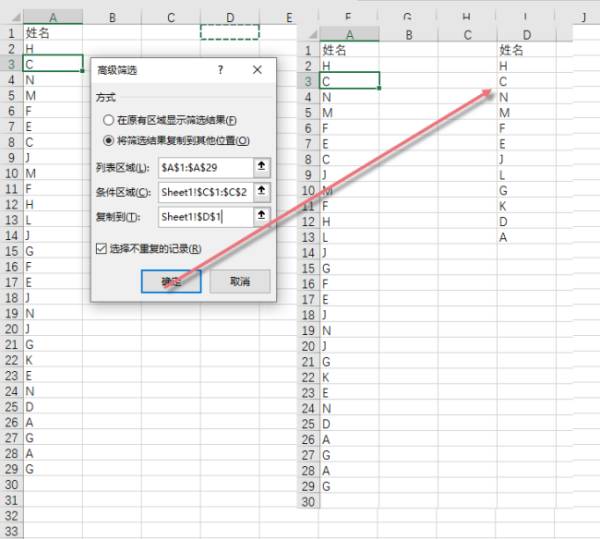Click criteria range collapse selector icon
The height and width of the screenshot is (539, 600).
(x=261, y=192)
